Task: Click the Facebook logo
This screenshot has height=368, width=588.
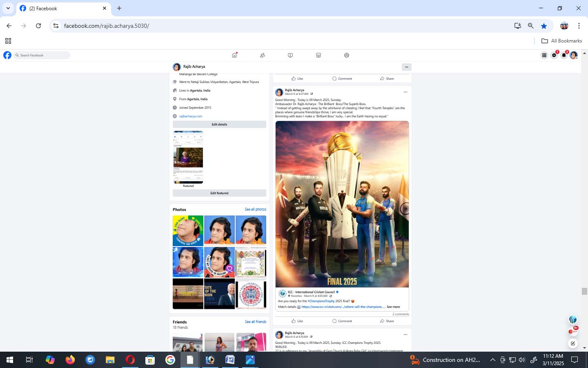Action: 7,55
